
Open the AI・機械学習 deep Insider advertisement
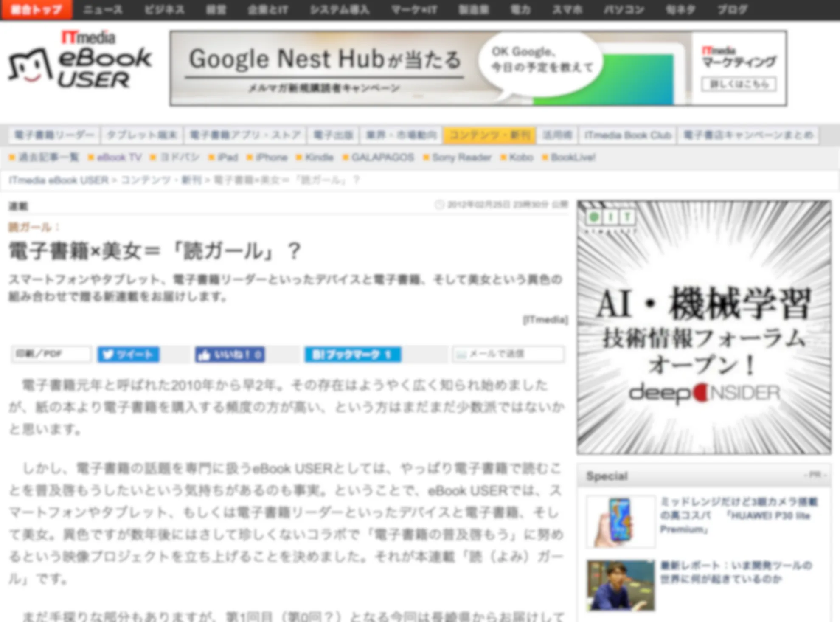pos(704,327)
